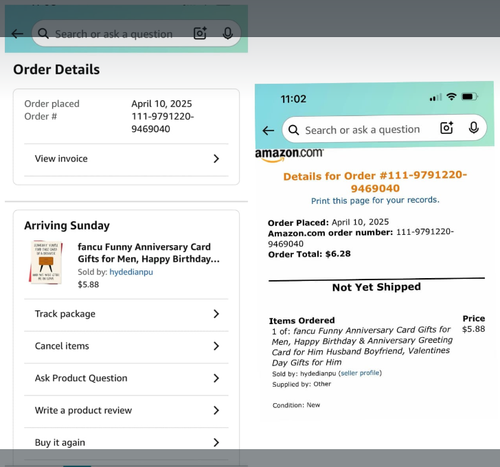This screenshot has width=500, height=467.
Task: Go back using the left panel arrow
Action: point(17,33)
